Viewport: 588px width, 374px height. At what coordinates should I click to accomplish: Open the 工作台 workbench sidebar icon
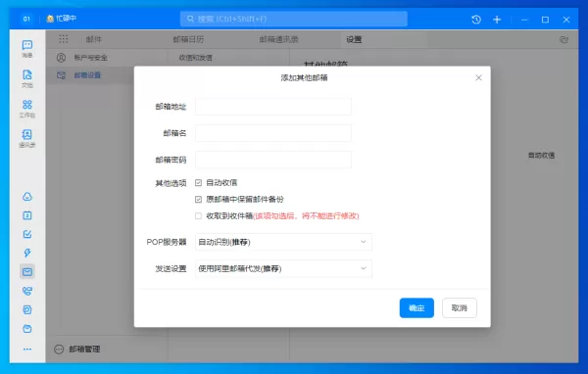coord(27,109)
